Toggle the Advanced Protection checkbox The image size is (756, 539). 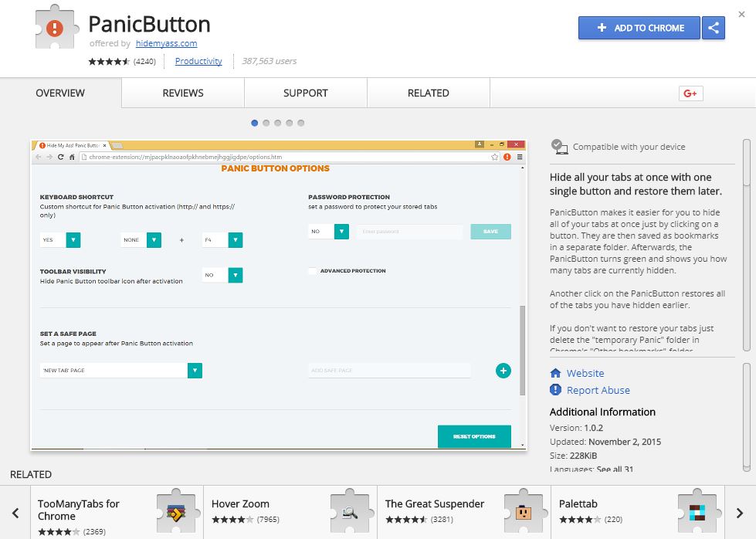point(313,271)
